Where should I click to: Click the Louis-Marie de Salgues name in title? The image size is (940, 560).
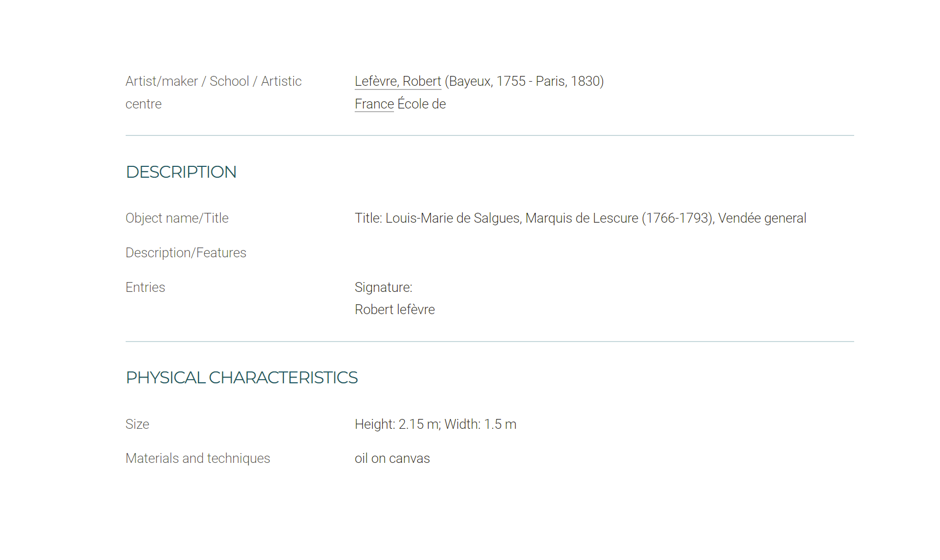click(452, 218)
